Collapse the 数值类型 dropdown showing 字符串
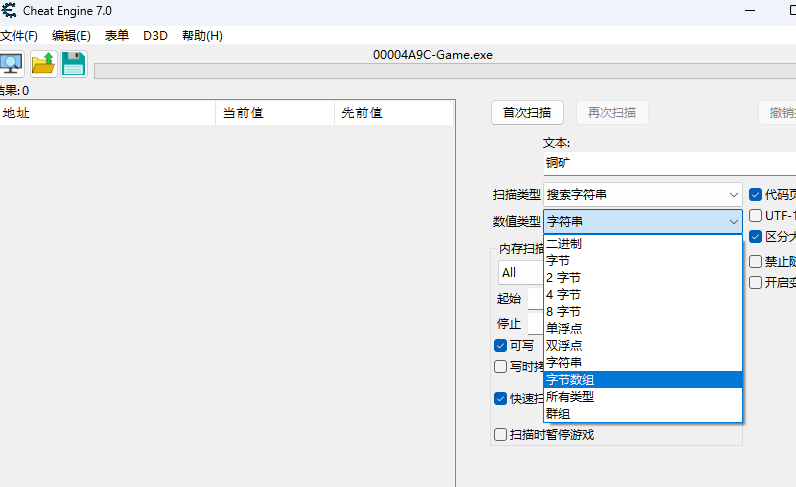The height and width of the screenshot is (487, 796). point(643,222)
